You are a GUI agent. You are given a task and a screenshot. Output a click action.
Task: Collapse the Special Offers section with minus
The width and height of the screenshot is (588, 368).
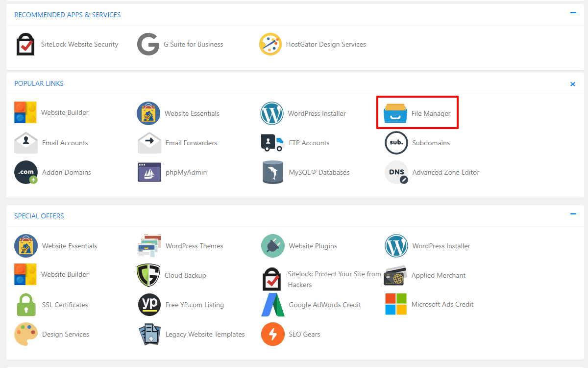coord(573,214)
